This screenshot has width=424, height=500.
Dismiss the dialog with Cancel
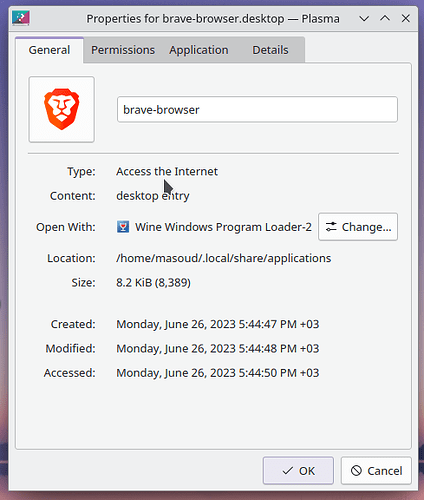pos(376,471)
